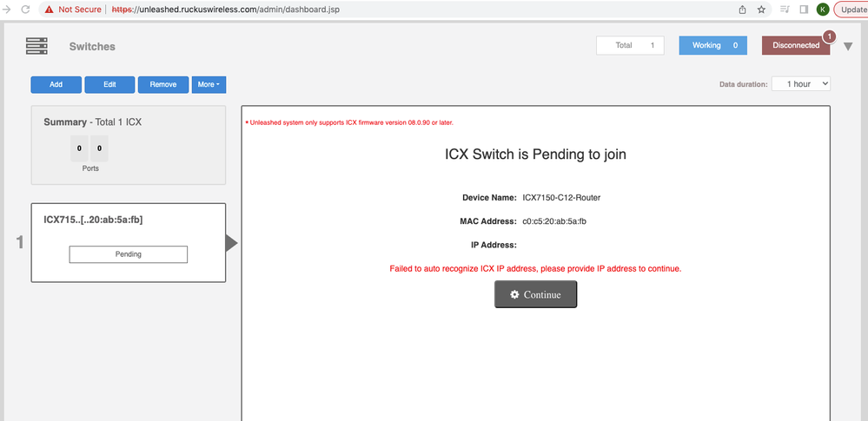This screenshot has width=868, height=421.
Task: Open the More dropdown menu
Action: [x=209, y=84]
